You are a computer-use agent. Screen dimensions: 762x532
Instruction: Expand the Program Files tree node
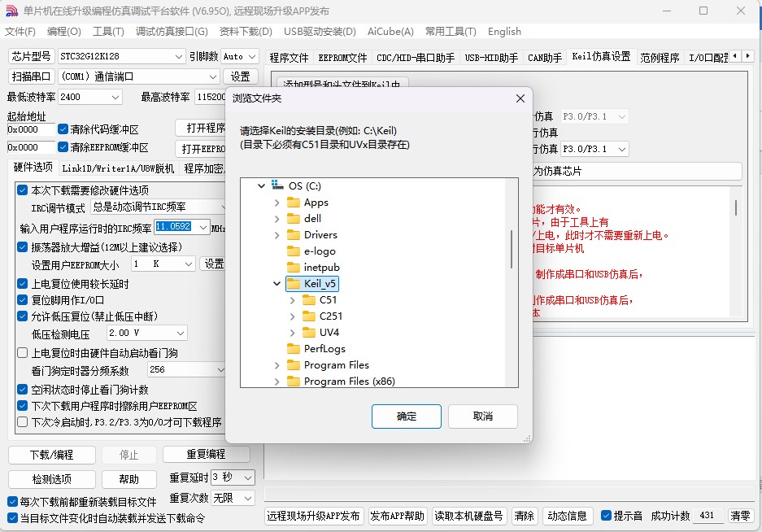(277, 366)
